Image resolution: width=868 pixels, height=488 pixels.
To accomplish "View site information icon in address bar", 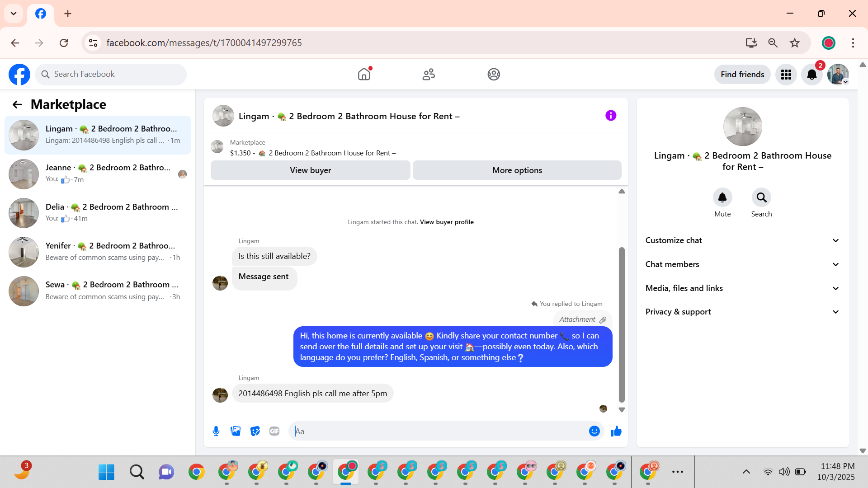I will point(93,43).
